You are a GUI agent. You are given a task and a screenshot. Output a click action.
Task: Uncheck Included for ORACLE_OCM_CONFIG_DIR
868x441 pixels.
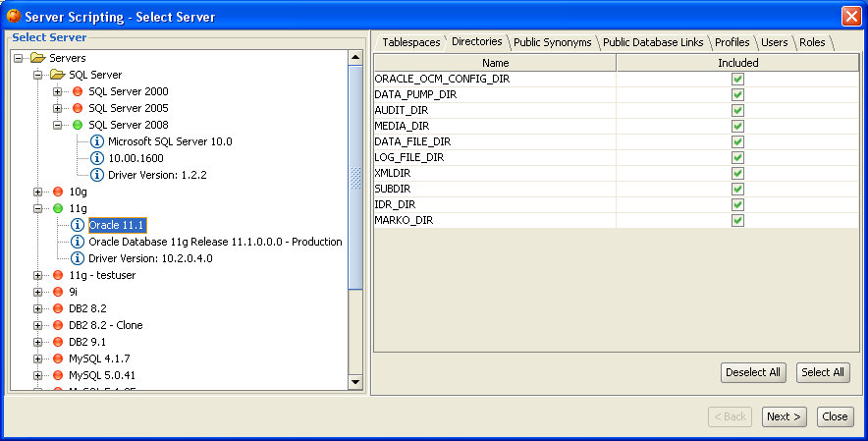737,80
